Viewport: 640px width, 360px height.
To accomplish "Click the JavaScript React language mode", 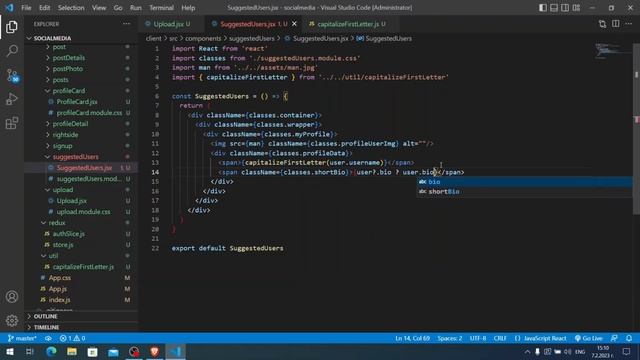I will 545,338.
